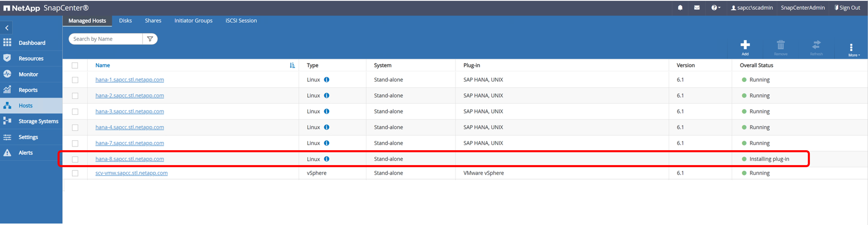Open the scv-vmw.sapcc.stl.netapp.com host link
The height and width of the screenshot is (225, 868).
[x=131, y=173]
